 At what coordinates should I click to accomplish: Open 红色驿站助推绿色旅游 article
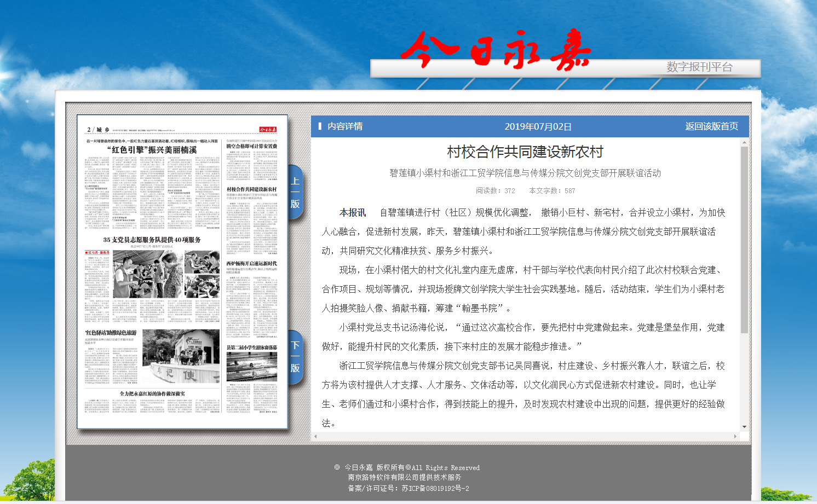click(x=111, y=333)
